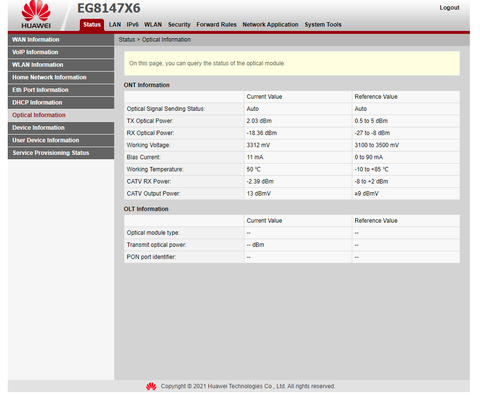Open the Network Application tab
The image size is (480, 395).
(270, 25)
